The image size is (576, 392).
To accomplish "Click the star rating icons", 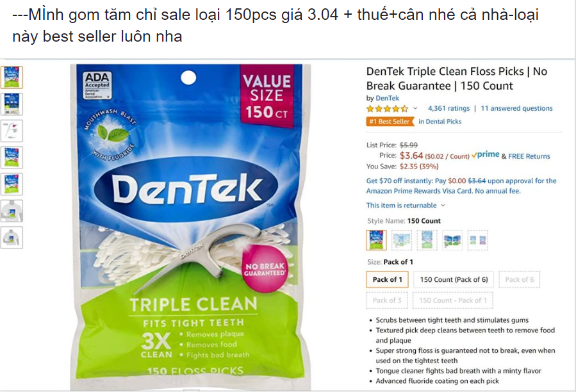I will tap(387, 109).
